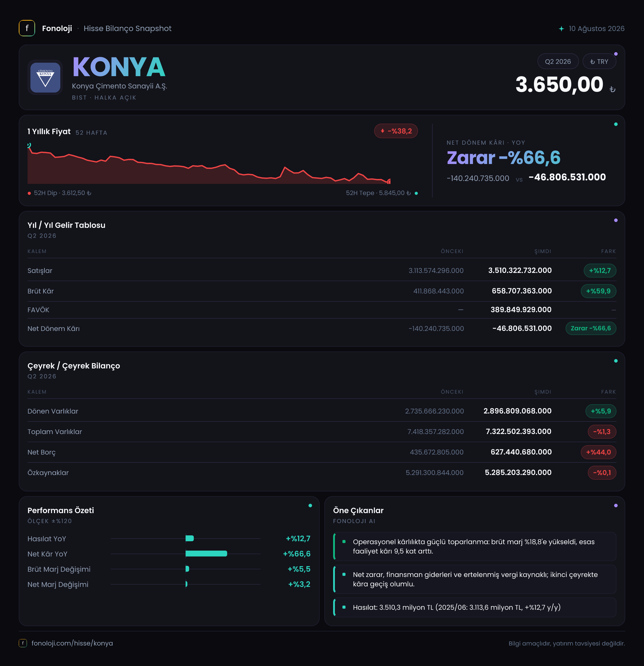Select the Q2 2026 period pill
644x666 pixels.
[558, 62]
